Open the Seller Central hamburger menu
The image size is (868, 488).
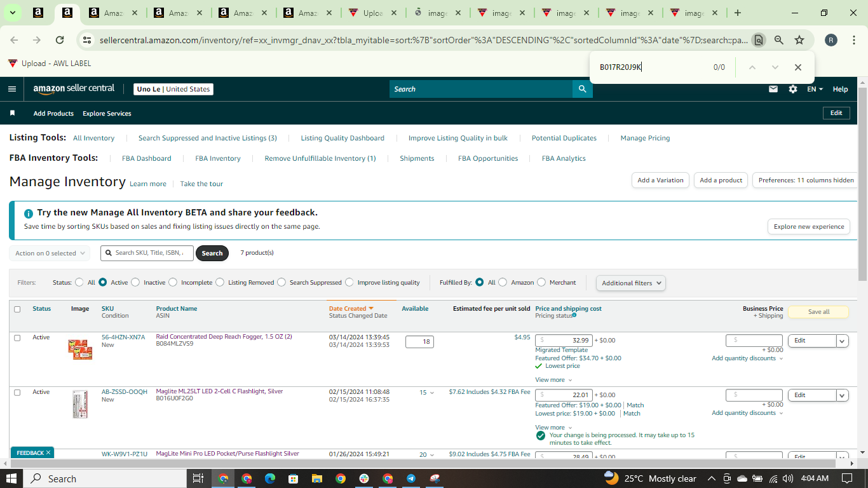tap(12, 89)
